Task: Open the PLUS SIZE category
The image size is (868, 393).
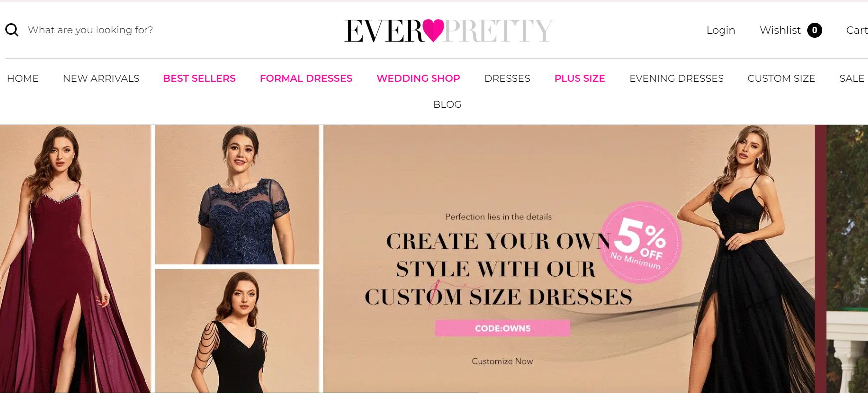Action: click(580, 78)
